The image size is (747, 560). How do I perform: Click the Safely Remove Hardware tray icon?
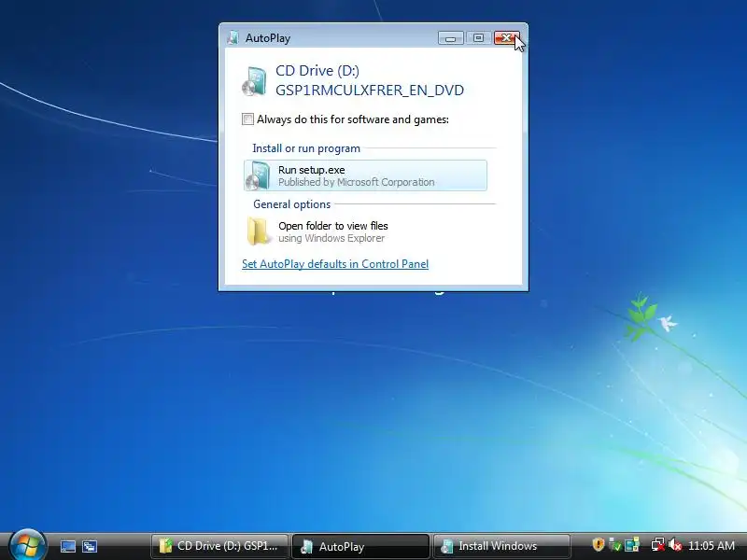pyautogui.click(x=615, y=545)
